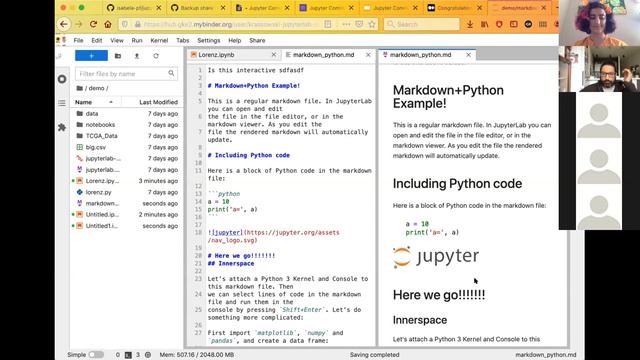This screenshot has width=640, height=360.
Task: Open the extension manager puzzle icon
Action: point(62,127)
